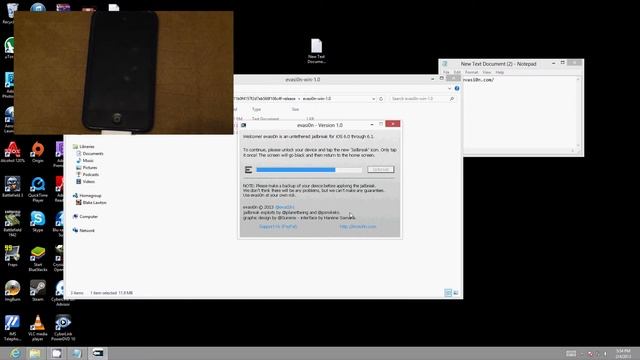Click the Notepad vertical scrollbar
The height and width of the screenshot is (360, 640).
click(x=578, y=112)
